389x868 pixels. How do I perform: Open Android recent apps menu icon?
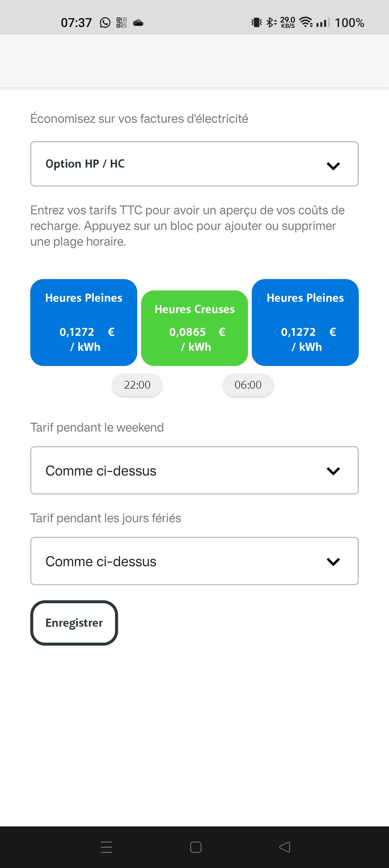pyautogui.click(x=106, y=847)
